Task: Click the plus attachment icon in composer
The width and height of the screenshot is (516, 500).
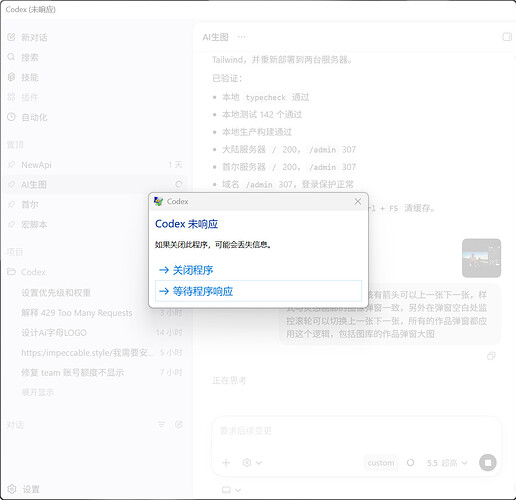Action: (226, 463)
